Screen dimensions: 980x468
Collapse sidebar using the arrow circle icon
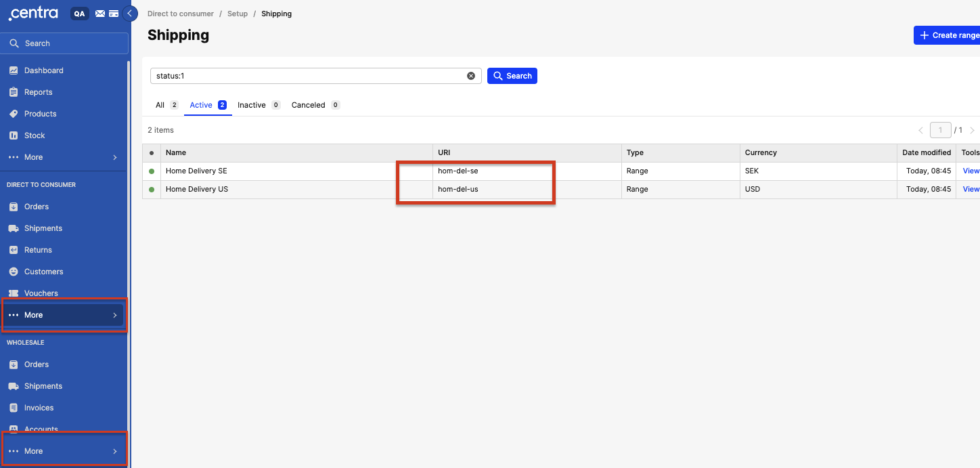point(129,14)
